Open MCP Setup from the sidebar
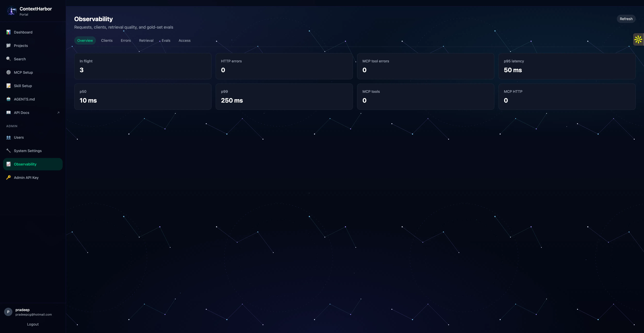The height and width of the screenshot is (333, 644). (33, 72)
